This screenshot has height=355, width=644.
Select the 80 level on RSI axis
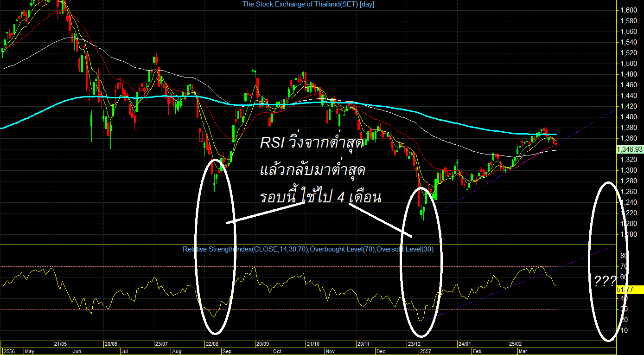[x=624, y=256]
